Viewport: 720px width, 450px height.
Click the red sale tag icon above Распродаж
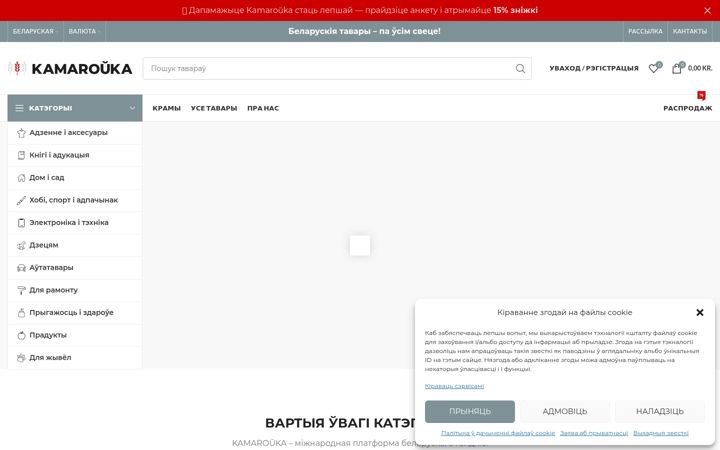pyautogui.click(x=701, y=96)
